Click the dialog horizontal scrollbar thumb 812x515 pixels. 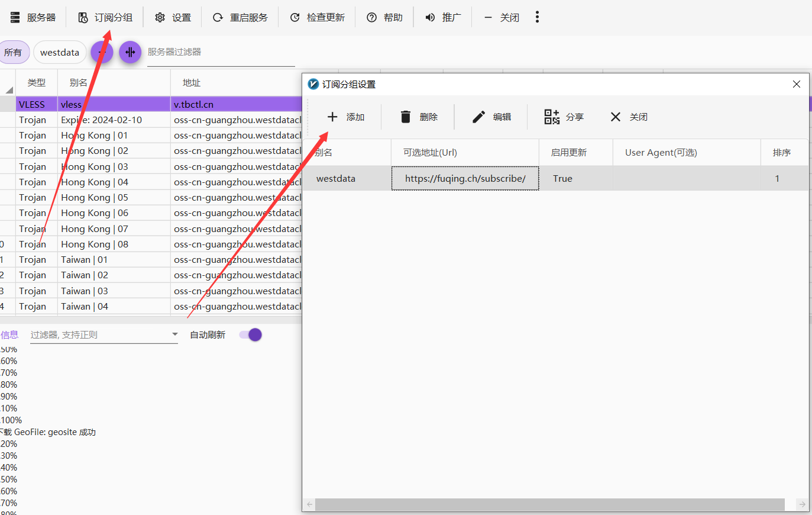click(x=550, y=504)
